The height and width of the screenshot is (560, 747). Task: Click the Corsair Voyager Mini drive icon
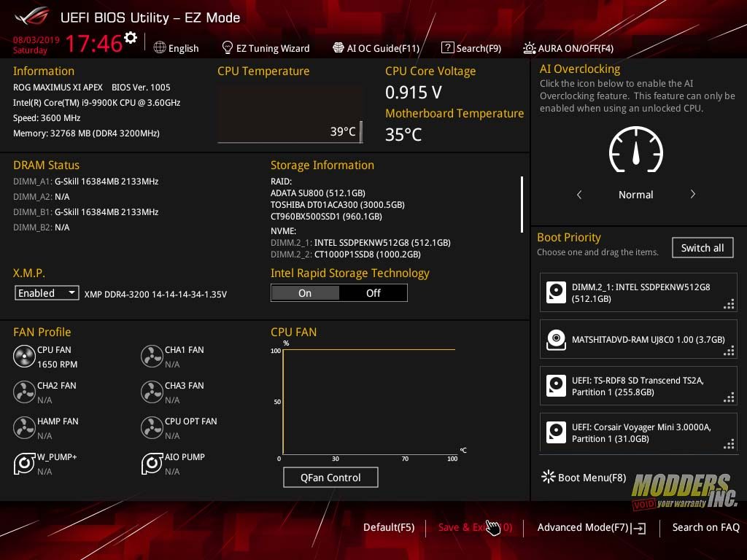[556, 432]
